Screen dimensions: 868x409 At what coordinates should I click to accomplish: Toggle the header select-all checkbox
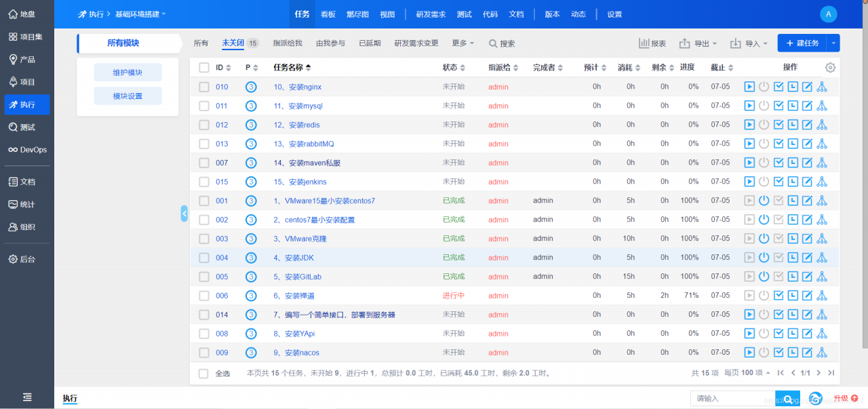(x=204, y=68)
